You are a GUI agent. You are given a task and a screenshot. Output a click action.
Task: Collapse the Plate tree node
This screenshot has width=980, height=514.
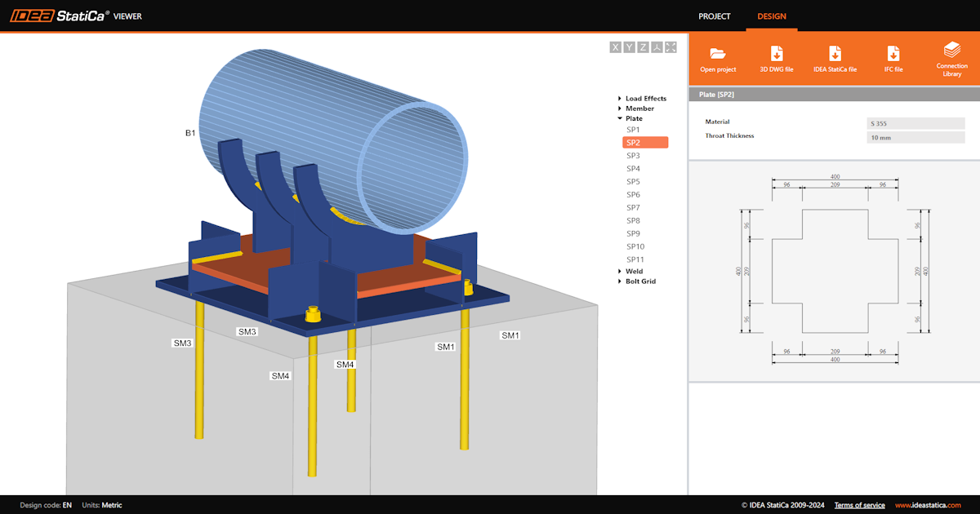(620, 118)
